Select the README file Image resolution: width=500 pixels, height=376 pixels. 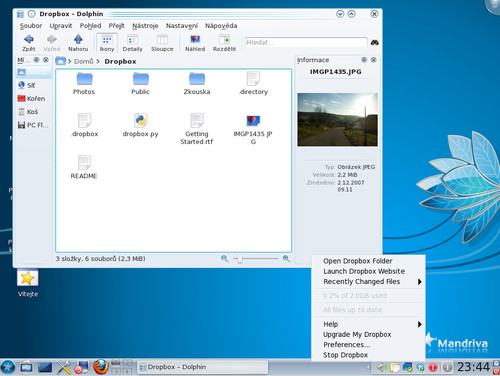[84, 167]
